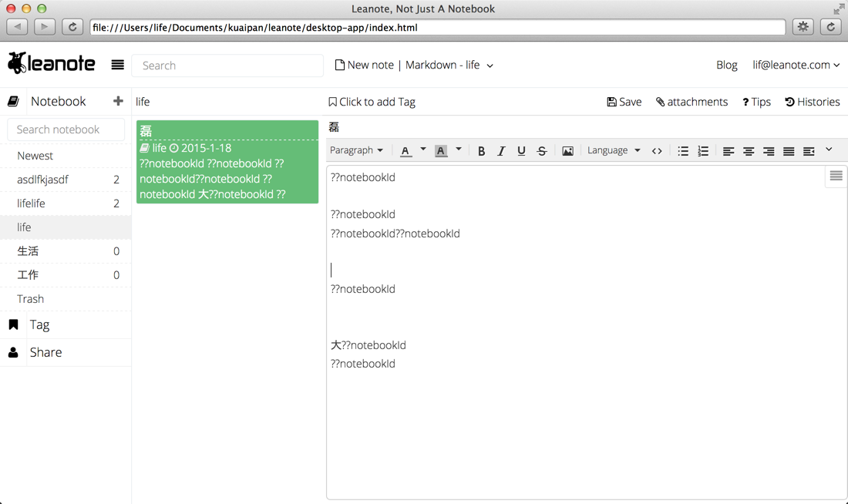Apply Italic formatting in editor toolbar
This screenshot has width=848, height=504.
(x=501, y=151)
